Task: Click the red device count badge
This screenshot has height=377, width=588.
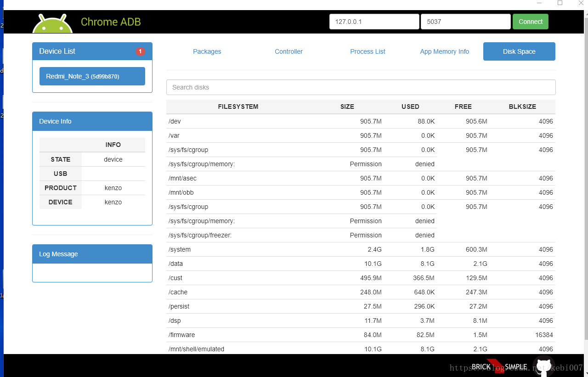Action: click(x=140, y=51)
